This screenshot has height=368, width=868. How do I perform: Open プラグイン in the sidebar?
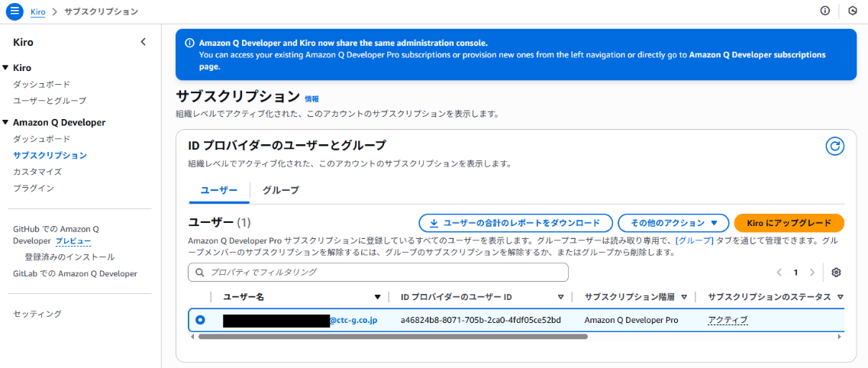34,188
